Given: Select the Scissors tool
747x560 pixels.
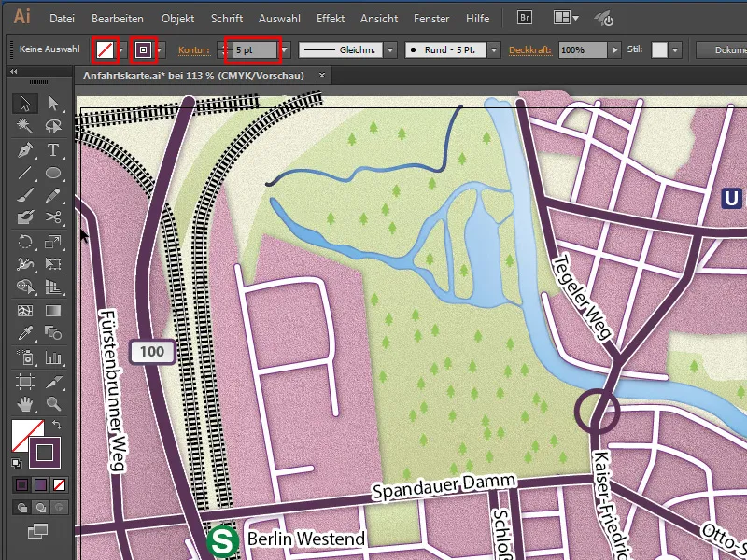Looking at the screenshot, I should coord(53,217).
